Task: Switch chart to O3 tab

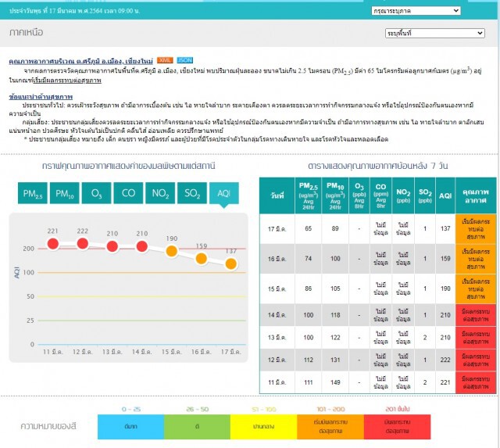Action: 96,193
